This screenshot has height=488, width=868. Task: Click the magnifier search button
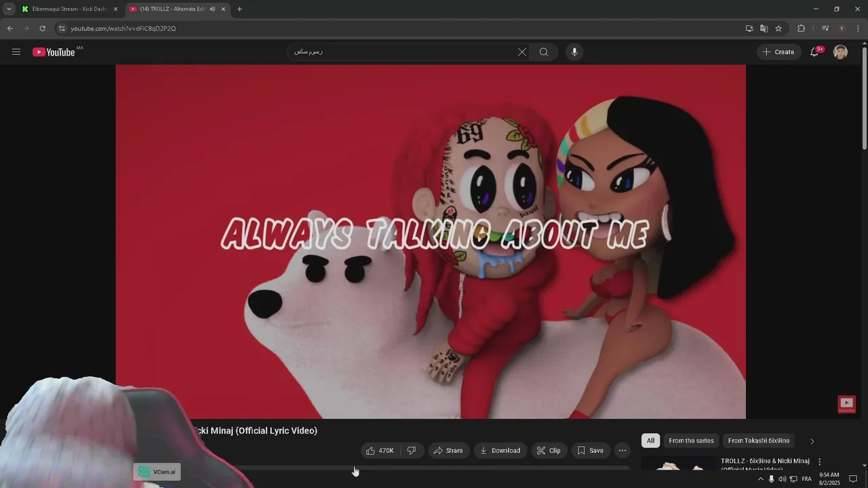(544, 52)
